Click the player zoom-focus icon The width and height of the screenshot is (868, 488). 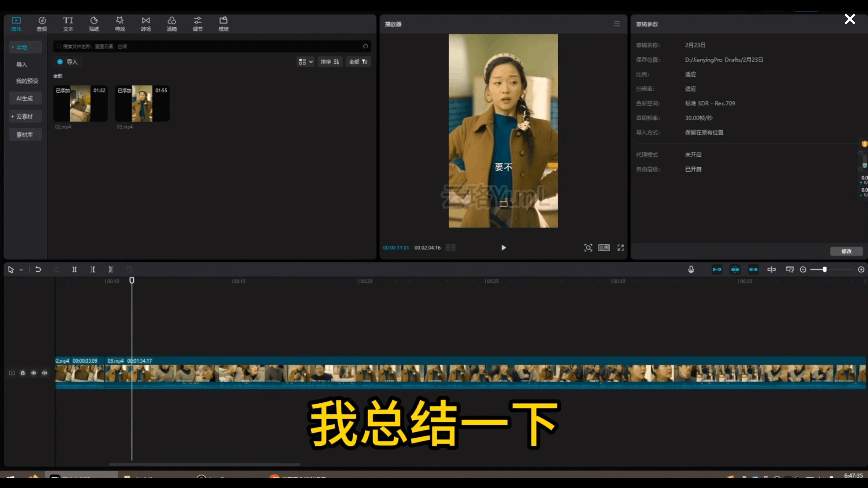(x=588, y=248)
